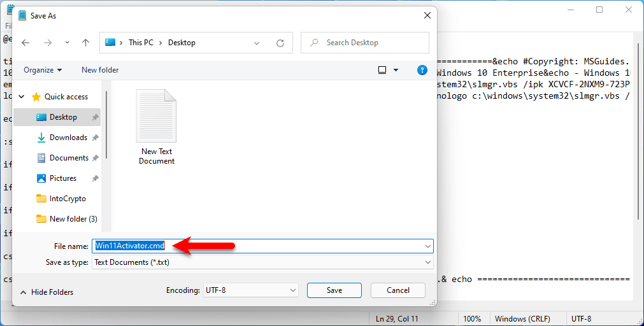
Task: Open recent locations dropdown arrow
Action: pos(67,43)
